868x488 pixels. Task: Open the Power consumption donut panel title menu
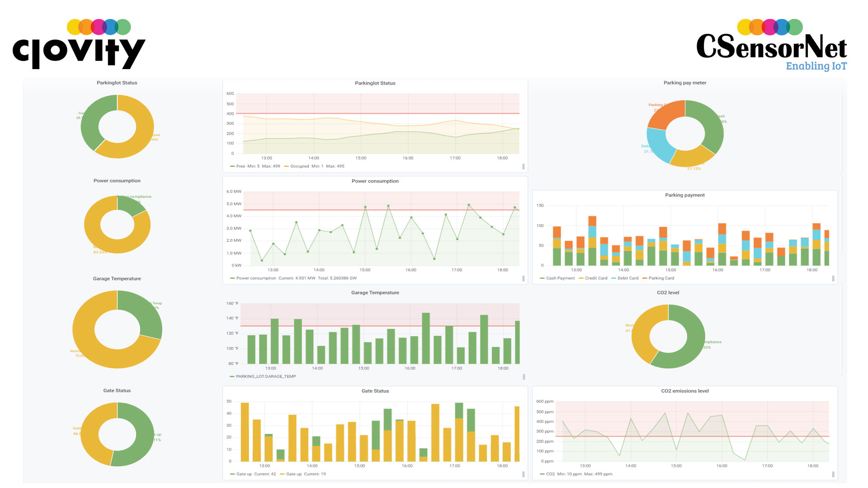click(117, 181)
